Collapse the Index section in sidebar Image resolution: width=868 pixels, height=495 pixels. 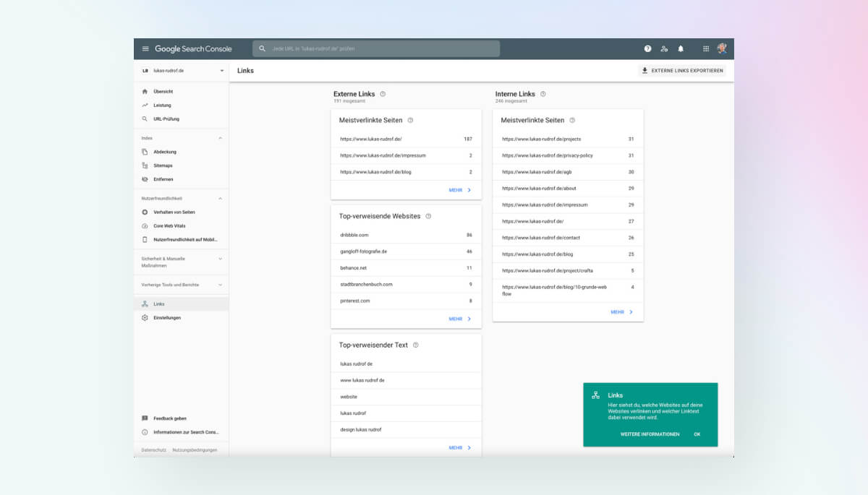click(x=221, y=138)
